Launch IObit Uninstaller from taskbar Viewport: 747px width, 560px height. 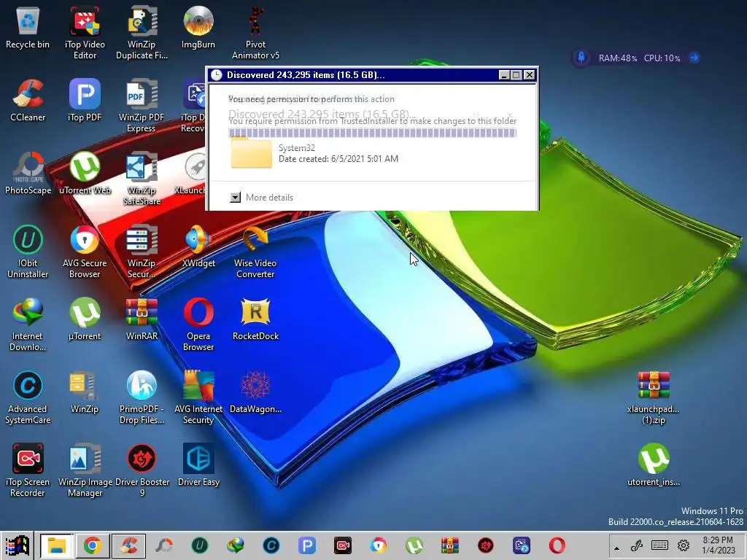click(x=200, y=545)
